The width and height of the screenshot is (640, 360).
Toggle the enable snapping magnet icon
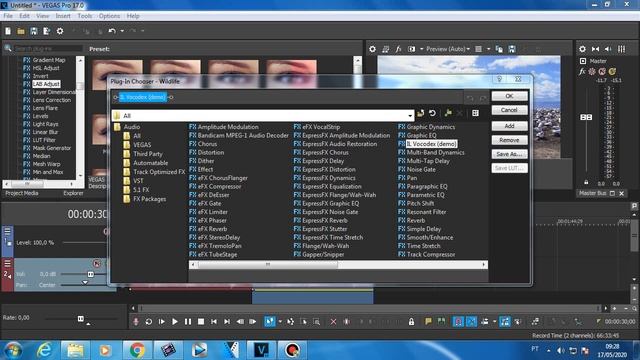coord(458,322)
